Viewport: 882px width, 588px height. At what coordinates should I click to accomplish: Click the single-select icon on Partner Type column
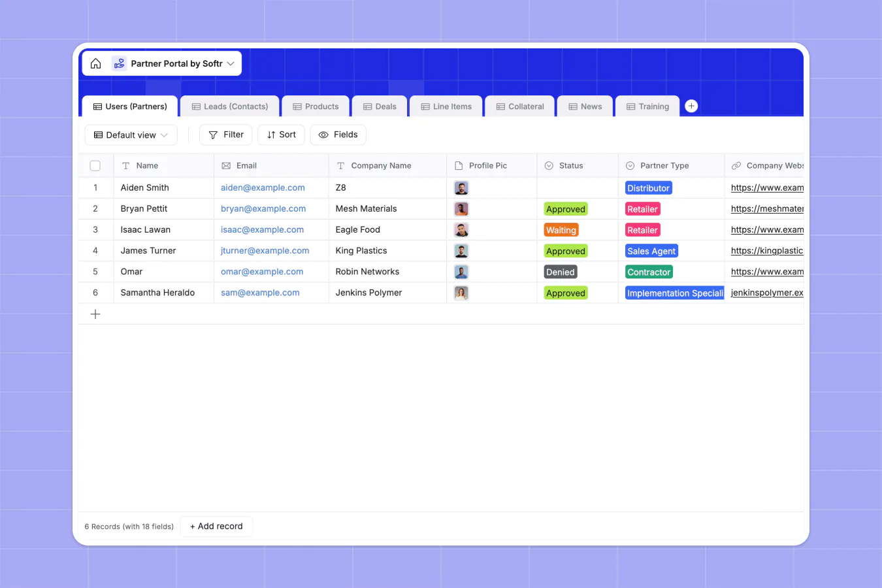[629, 165]
